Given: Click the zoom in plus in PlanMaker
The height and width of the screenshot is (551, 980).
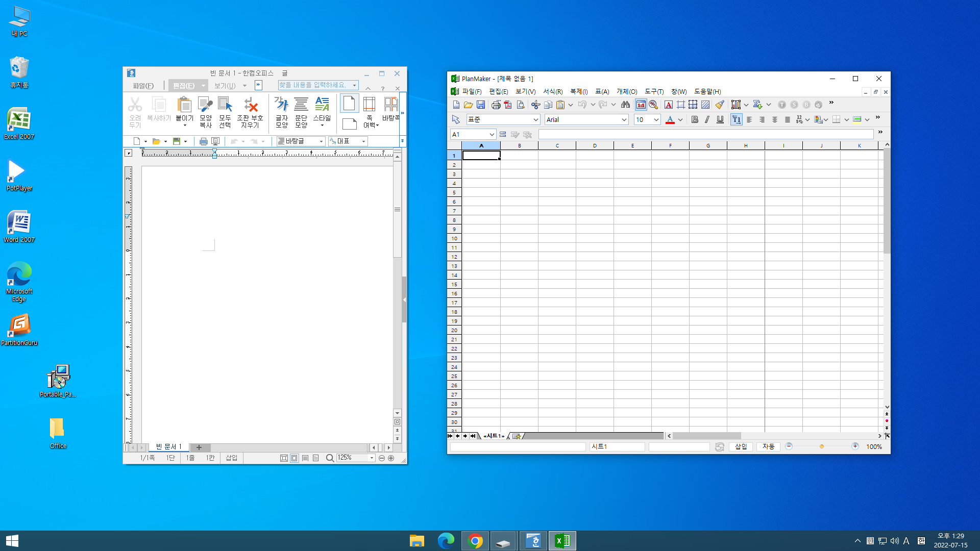Looking at the screenshot, I should click(855, 446).
